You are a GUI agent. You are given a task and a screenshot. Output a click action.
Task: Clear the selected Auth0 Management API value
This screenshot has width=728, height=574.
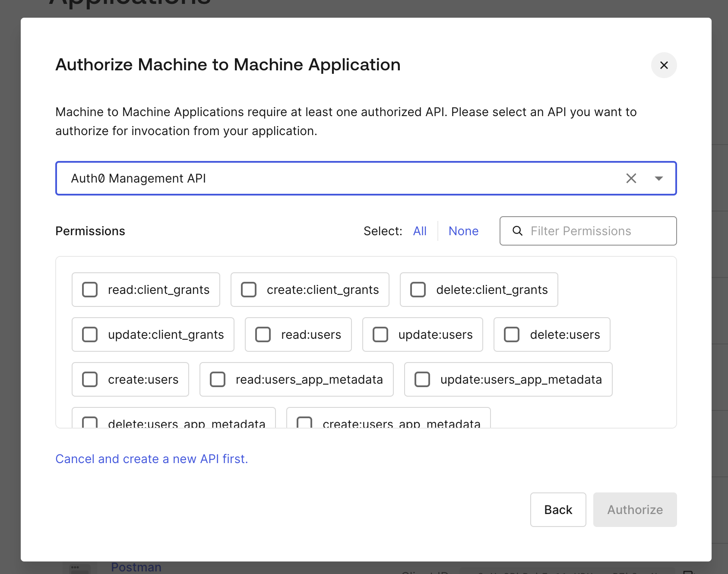[631, 178]
